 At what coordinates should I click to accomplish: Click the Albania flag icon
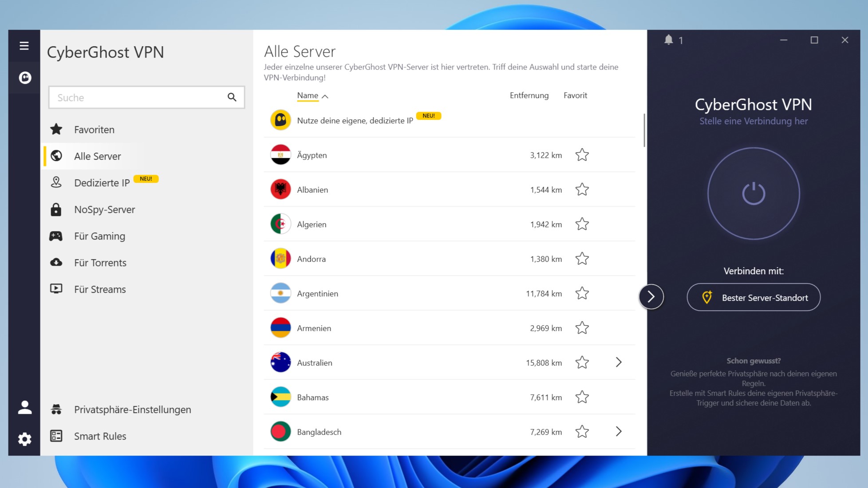[280, 189]
